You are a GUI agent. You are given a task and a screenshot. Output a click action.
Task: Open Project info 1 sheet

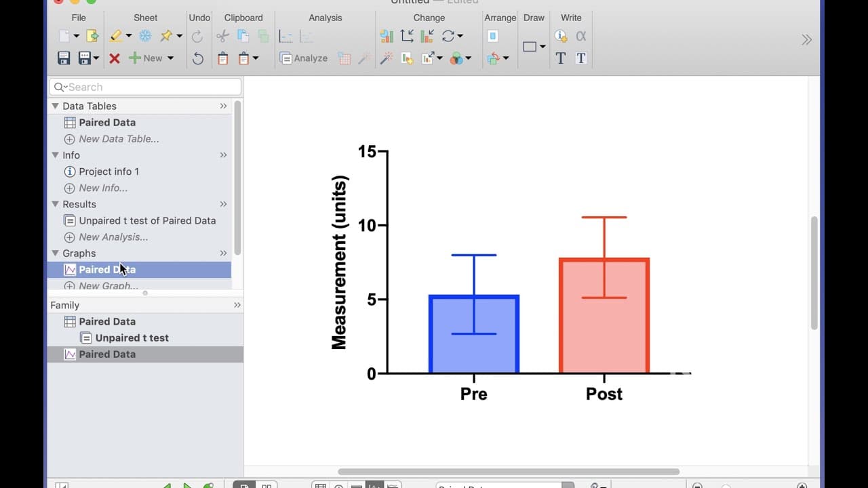pos(108,171)
